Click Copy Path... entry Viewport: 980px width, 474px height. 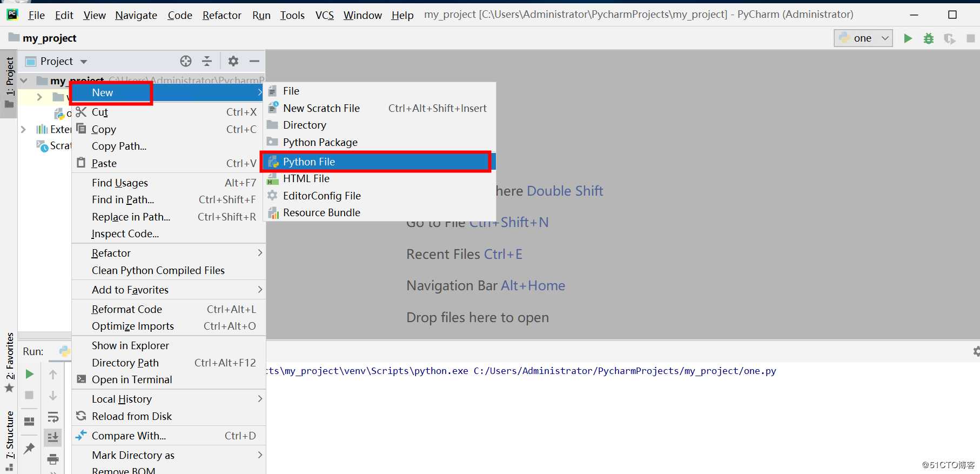click(169, 146)
